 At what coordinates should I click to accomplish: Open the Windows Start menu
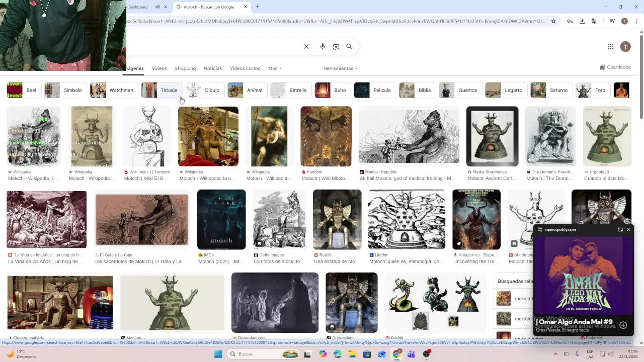[218, 354]
